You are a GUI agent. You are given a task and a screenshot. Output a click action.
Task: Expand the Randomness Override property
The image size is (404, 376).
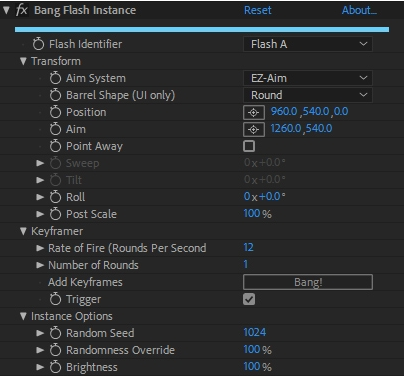(x=40, y=350)
